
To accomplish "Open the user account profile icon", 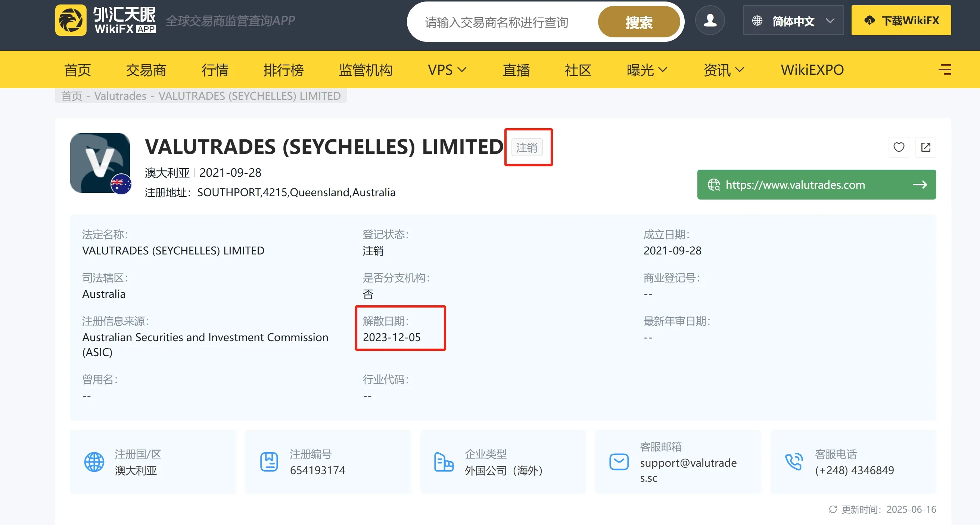I will [709, 20].
